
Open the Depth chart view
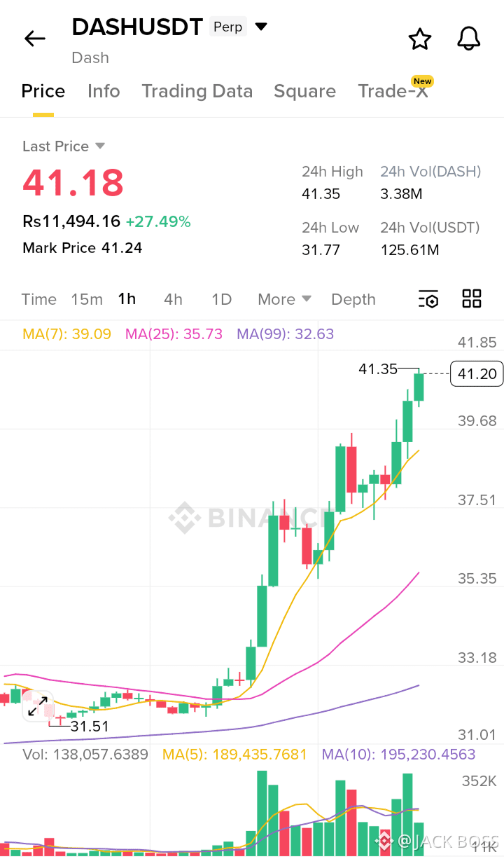tap(353, 299)
